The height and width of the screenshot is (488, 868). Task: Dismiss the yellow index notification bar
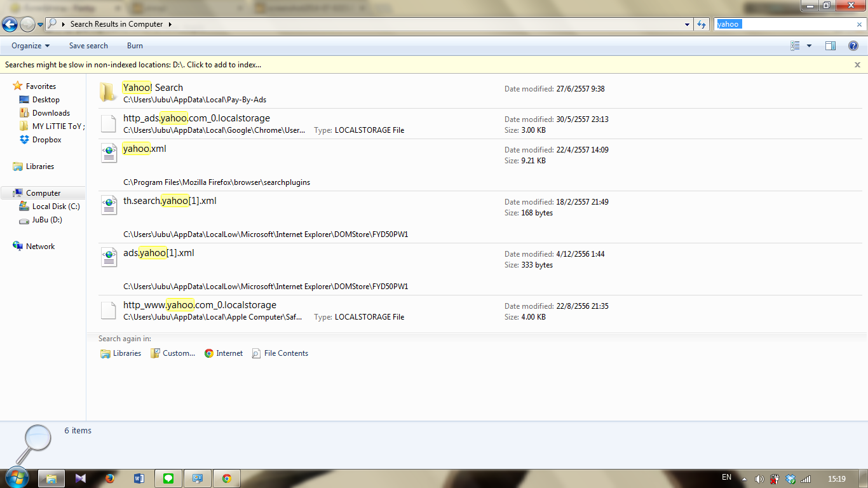[857, 65]
